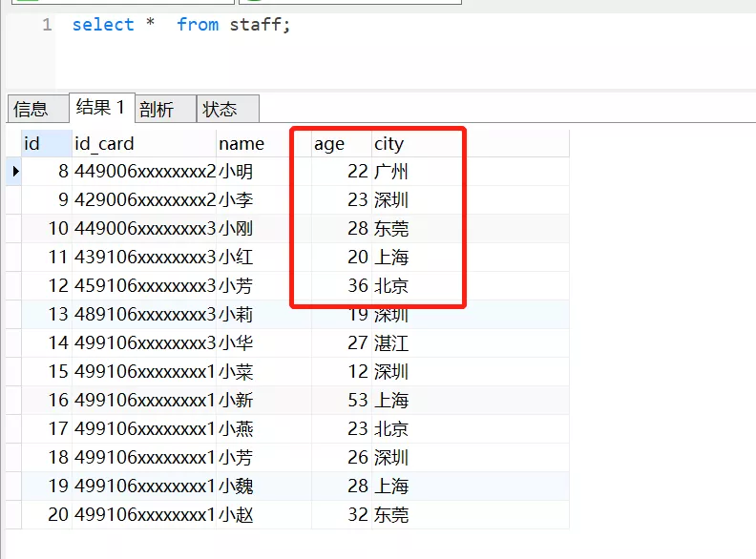756x559 pixels.
Task: Click id_card cell 429006xxxxxxxx2
Action: point(144,200)
